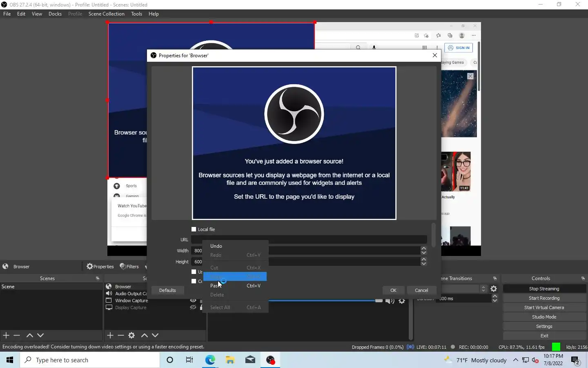Remove selected scene with minus icon
The image size is (588, 368).
[17, 335]
